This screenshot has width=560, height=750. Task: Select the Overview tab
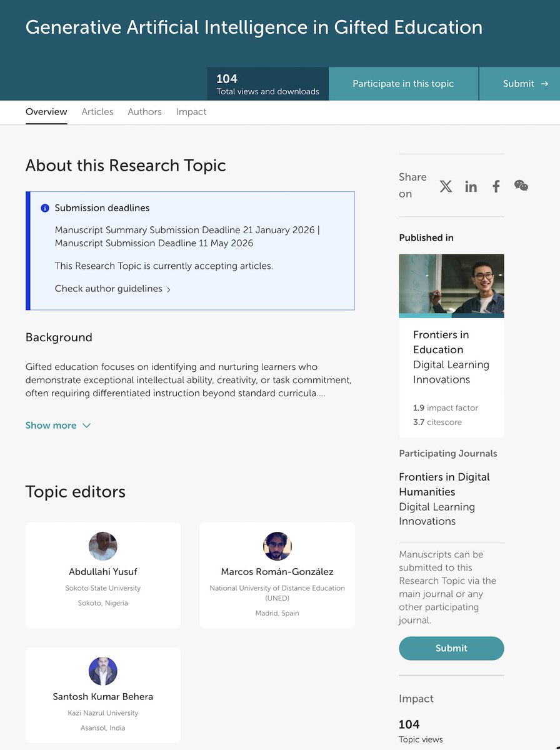tap(46, 111)
